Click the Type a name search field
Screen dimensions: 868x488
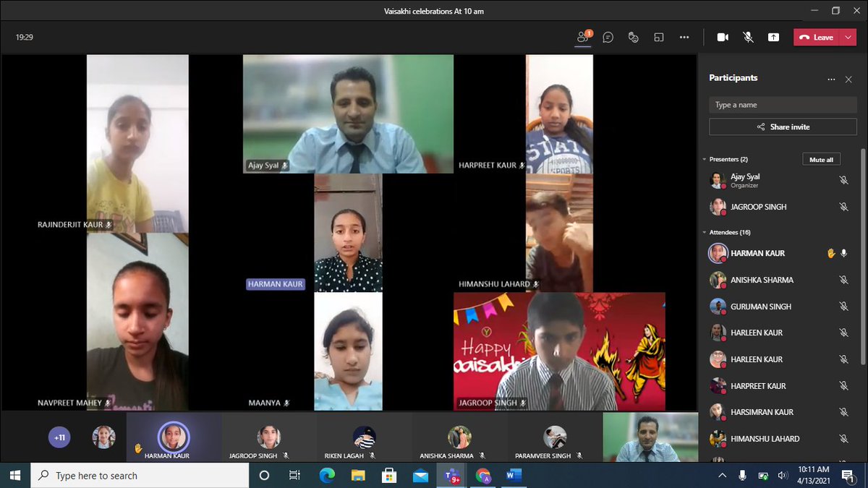click(x=782, y=104)
